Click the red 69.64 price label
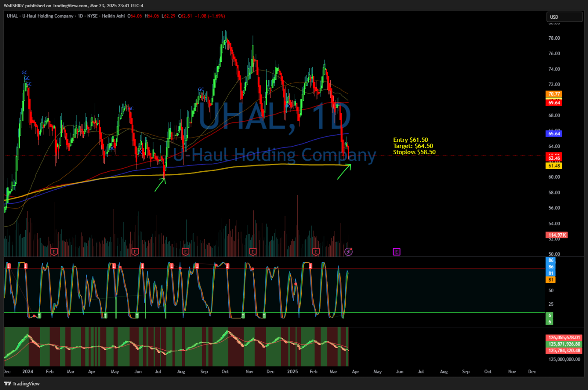This screenshot has height=390, width=588. click(x=554, y=103)
